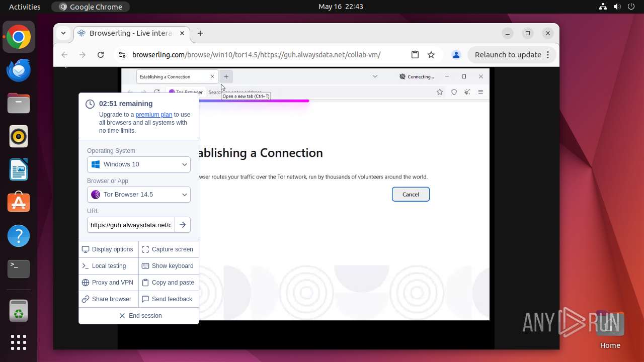
Task: Open Tor Browser hamburger menu
Action: click(481, 92)
